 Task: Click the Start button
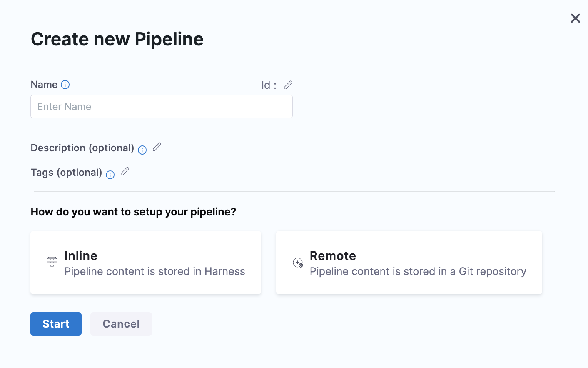pos(56,324)
